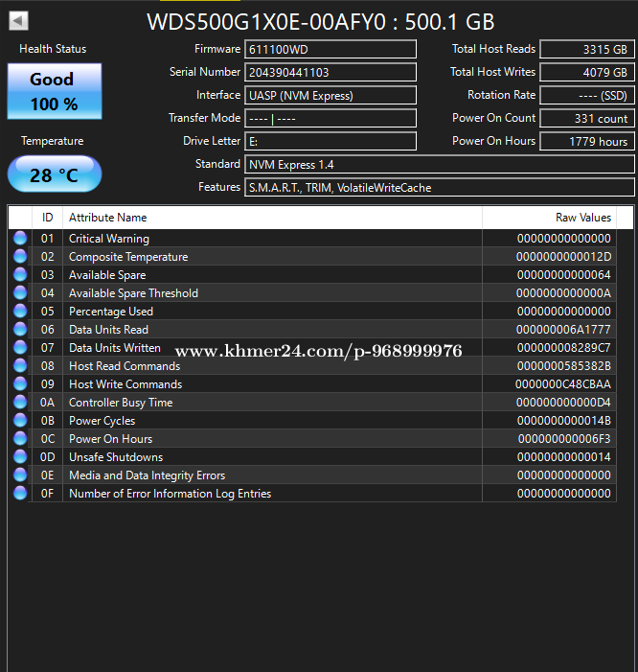Click the Rotation Rate value ---- (SSD)
Viewport: 638px width, 672px height.
[587, 95]
